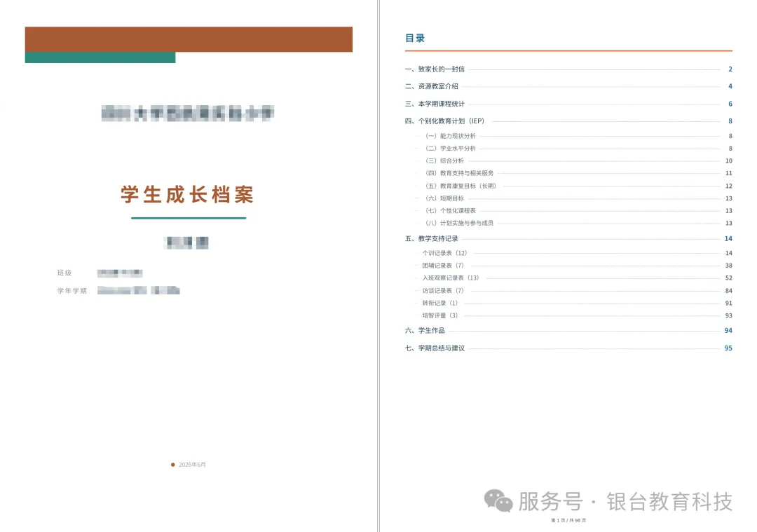The image size is (757, 532).
Task: Go to 访谈记录表 (7) entry
Action: [443, 291]
